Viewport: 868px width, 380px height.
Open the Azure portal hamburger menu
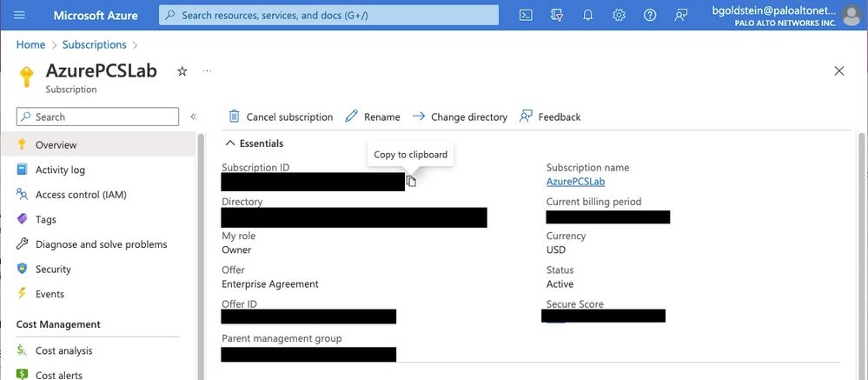[x=19, y=15]
